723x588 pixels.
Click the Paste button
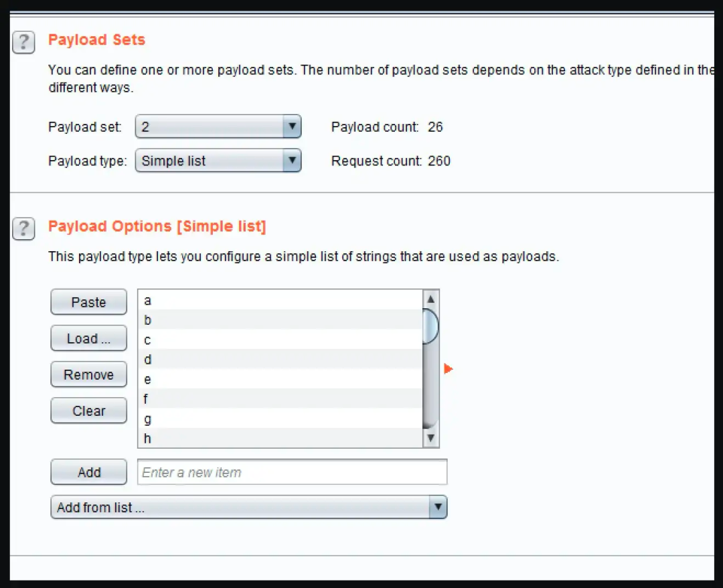tap(88, 302)
